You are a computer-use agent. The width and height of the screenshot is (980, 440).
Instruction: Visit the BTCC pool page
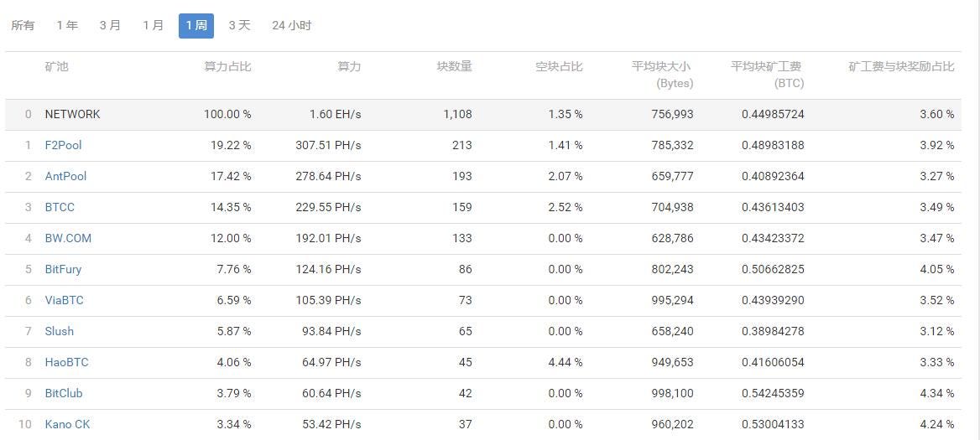(x=60, y=207)
